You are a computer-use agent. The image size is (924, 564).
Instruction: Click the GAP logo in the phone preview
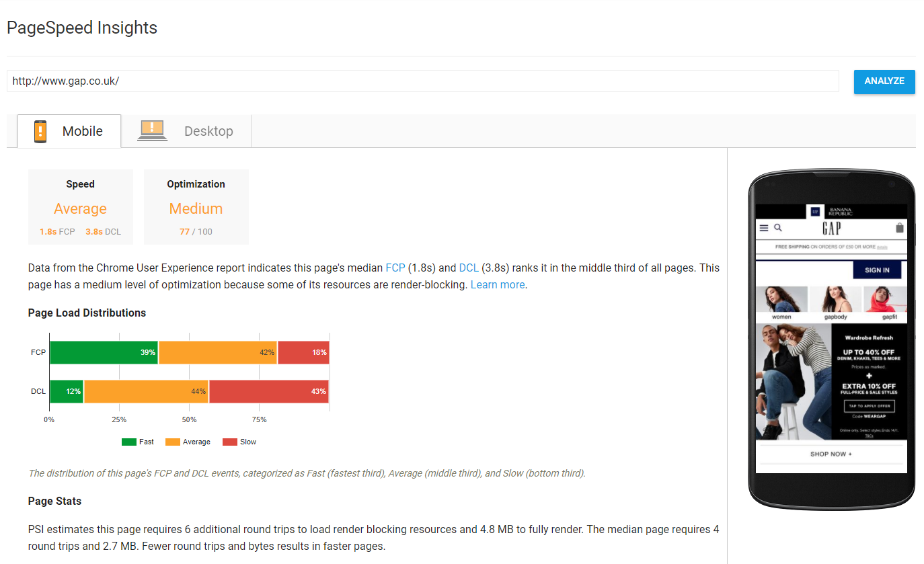(832, 229)
